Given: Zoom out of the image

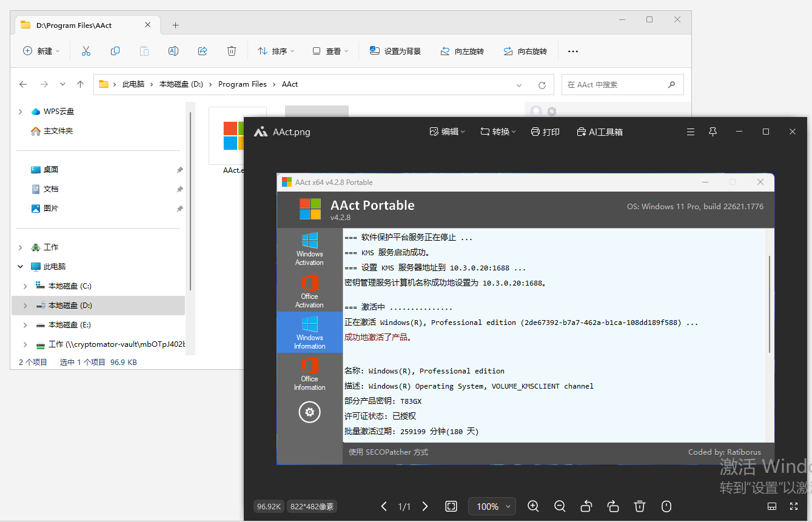Looking at the screenshot, I should 560,506.
